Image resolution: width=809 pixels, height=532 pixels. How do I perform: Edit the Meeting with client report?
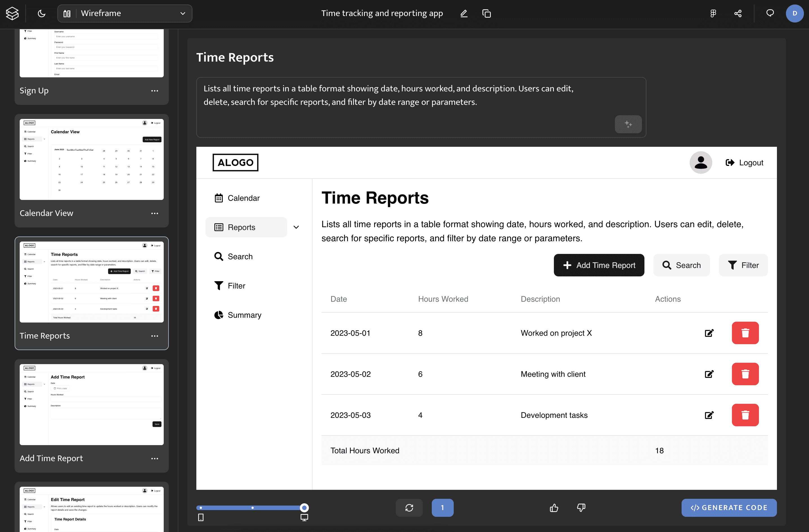click(709, 374)
